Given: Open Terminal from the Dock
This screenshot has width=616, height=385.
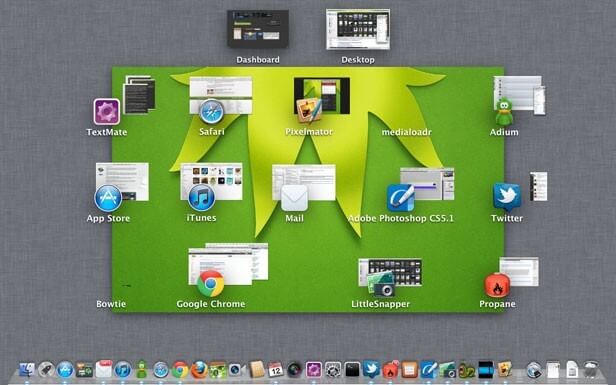Looking at the screenshot, I should point(352,370).
